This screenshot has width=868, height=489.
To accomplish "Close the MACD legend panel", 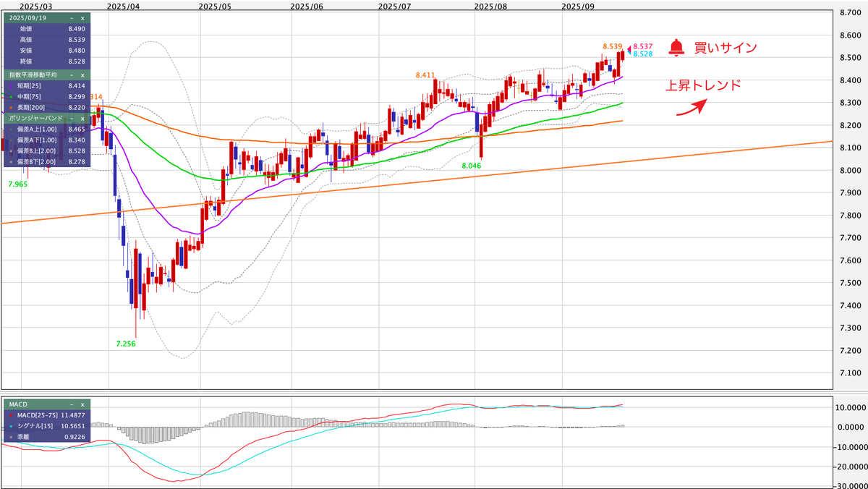I will pyautogui.click(x=82, y=404).
